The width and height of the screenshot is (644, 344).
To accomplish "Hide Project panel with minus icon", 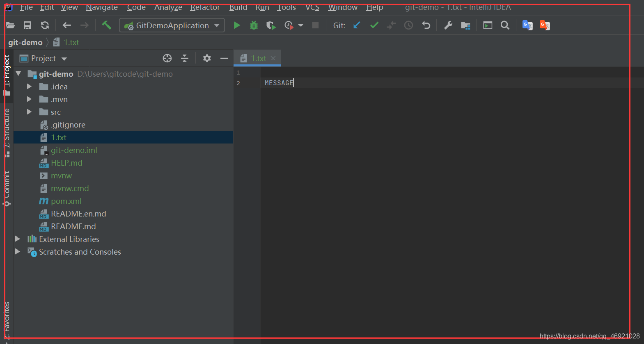I will coord(224,58).
